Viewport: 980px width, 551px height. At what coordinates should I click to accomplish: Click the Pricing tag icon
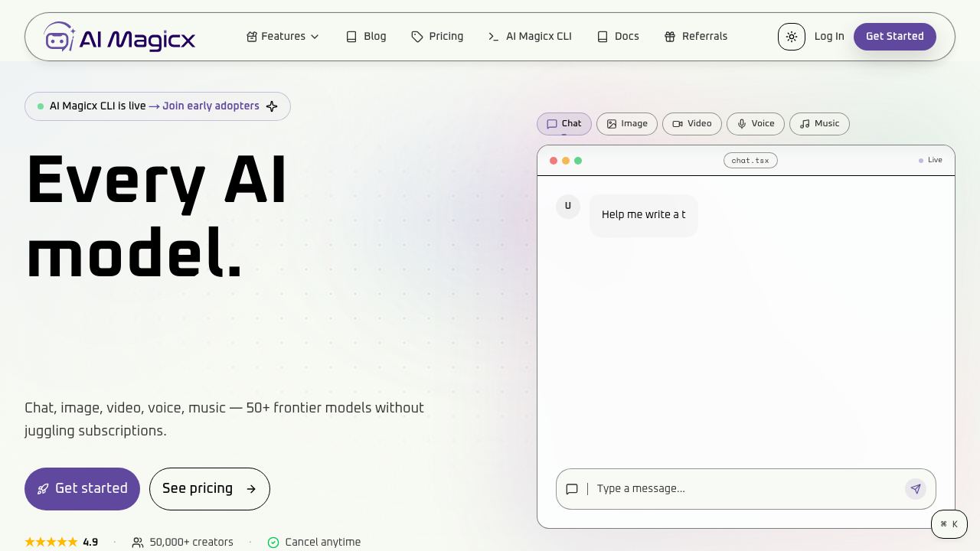(417, 37)
